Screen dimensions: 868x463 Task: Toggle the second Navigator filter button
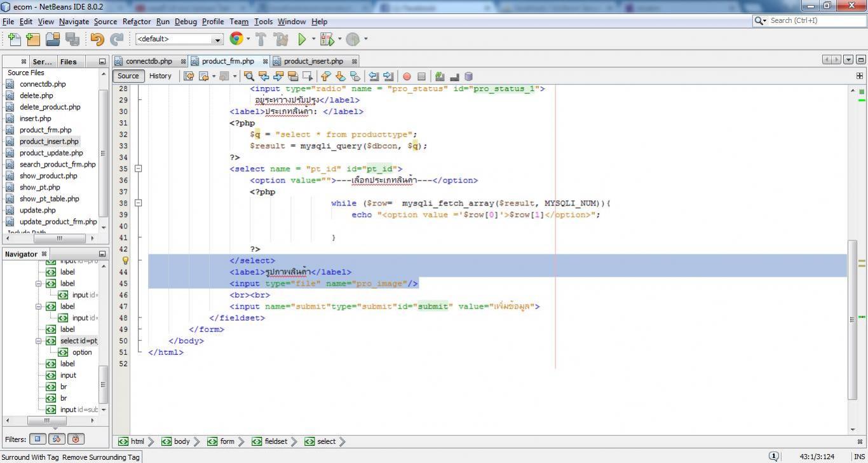pyautogui.click(x=57, y=439)
